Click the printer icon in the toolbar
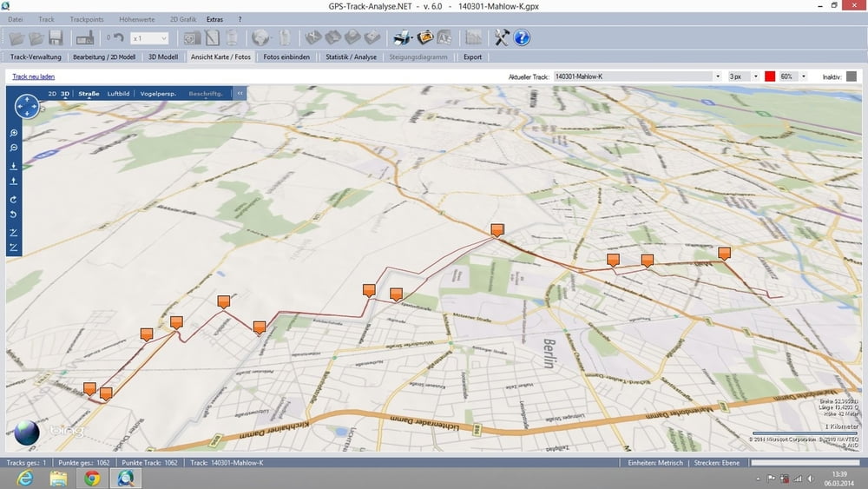This screenshot has height=489, width=868. pos(401,37)
